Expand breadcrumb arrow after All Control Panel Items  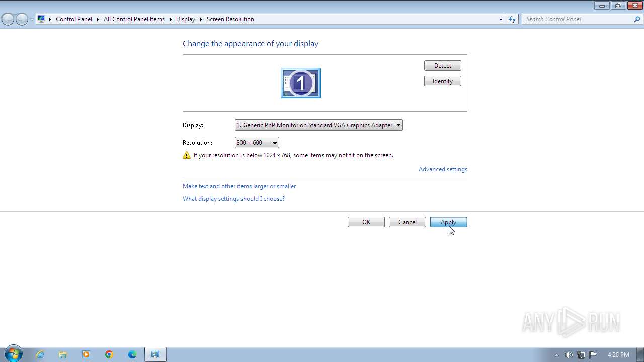coord(170,19)
